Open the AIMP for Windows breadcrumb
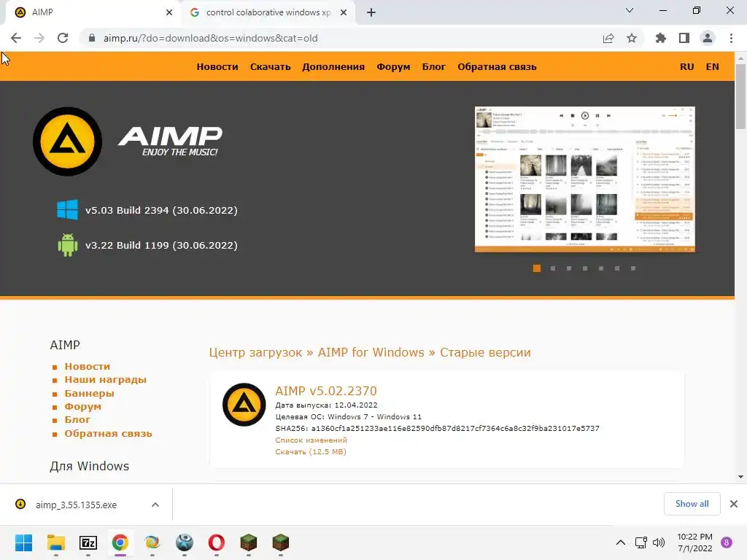Image resolution: width=747 pixels, height=560 pixels. click(371, 352)
